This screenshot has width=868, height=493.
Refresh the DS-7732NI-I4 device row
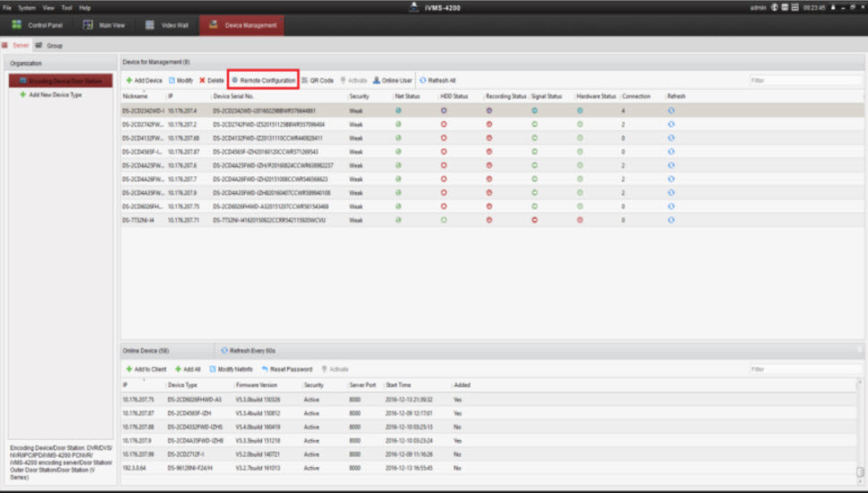coord(671,219)
